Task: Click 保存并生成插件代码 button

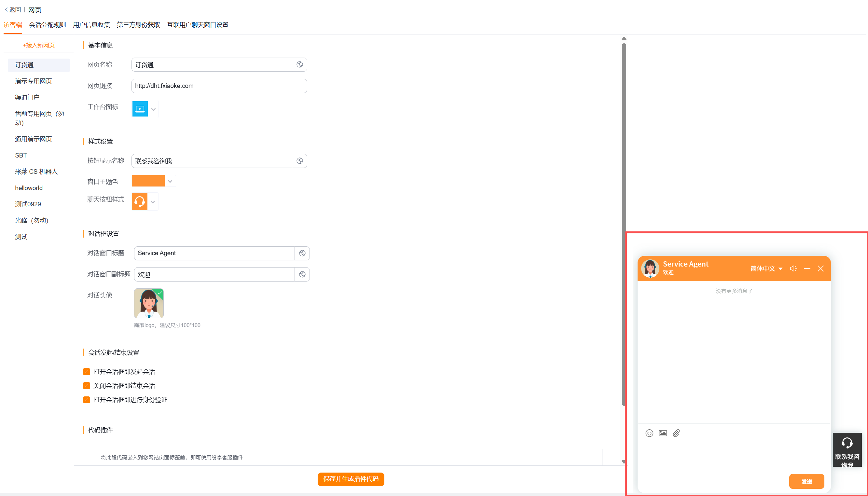Action: [351, 479]
